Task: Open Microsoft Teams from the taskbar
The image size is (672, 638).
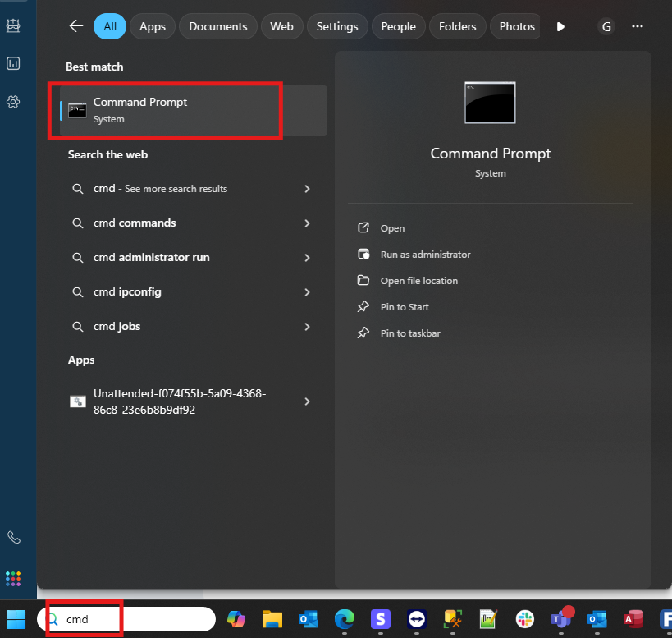Action: (561, 617)
